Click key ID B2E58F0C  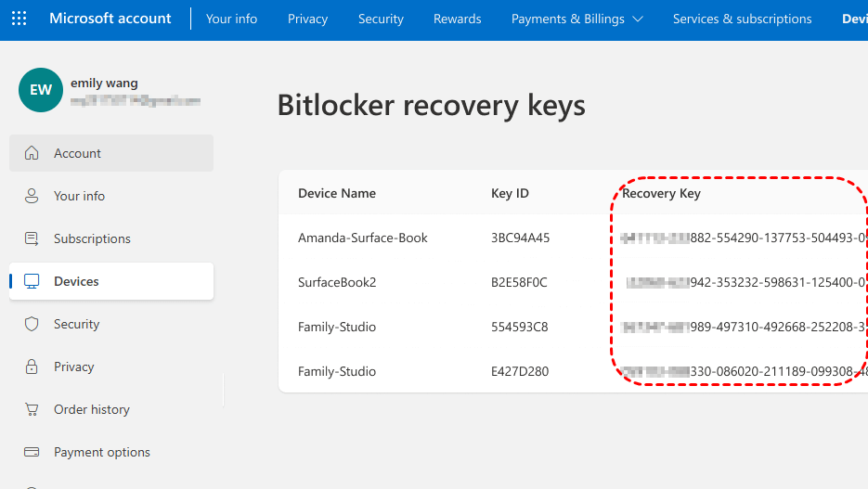(x=519, y=282)
